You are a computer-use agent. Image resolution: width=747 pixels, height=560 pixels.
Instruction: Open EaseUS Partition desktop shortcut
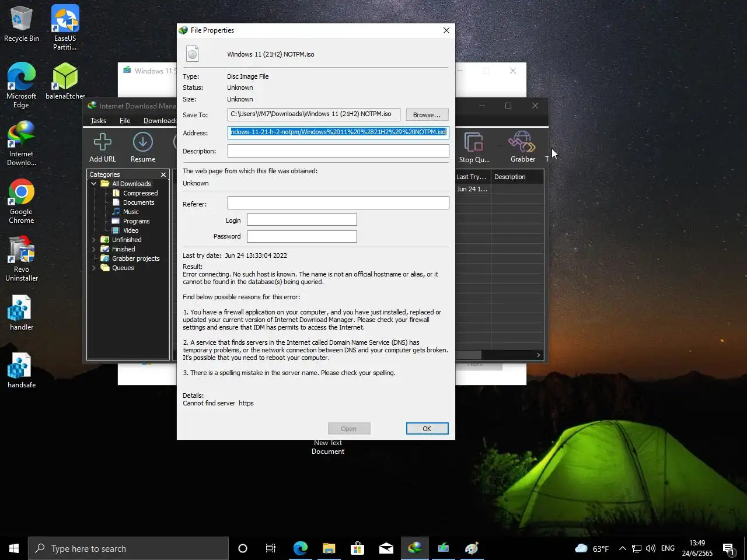(65, 27)
